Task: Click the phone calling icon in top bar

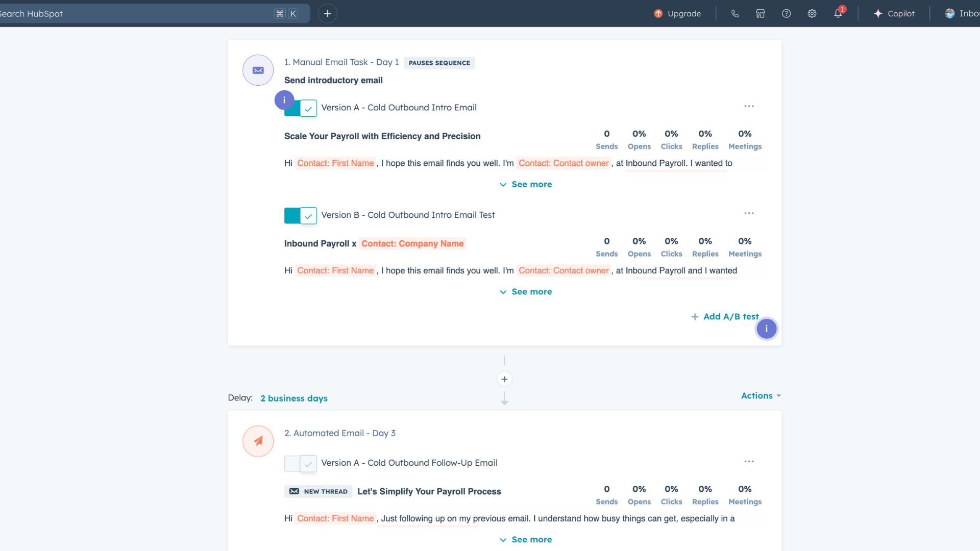Action: (x=735, y=14)
